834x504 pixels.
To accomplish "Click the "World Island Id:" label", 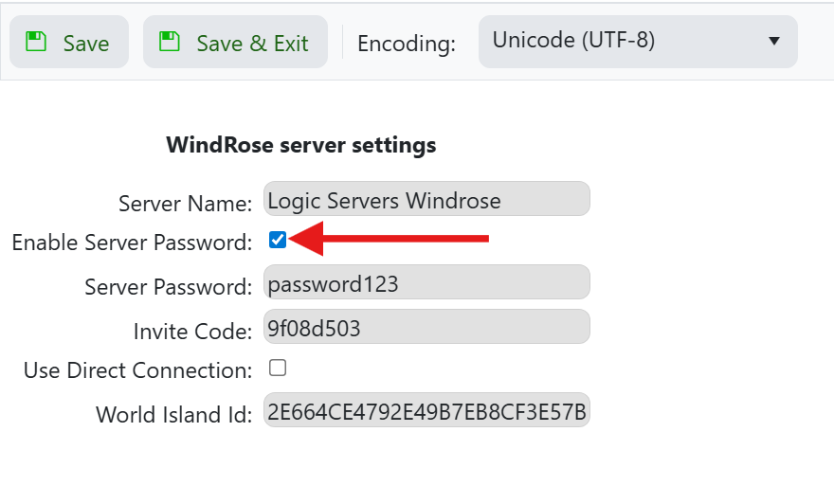I will coord(173,414).
